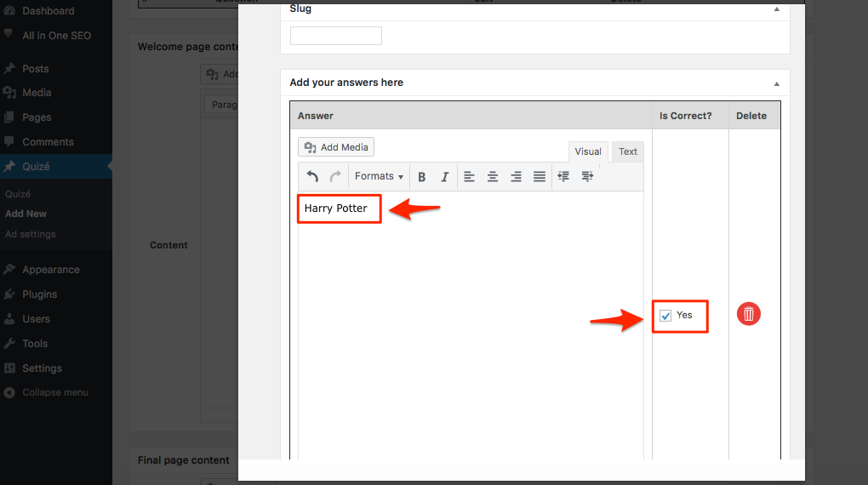Click the Media sidebar icon
The height and width of the screenshot is (485, 868).
(9, 93)
